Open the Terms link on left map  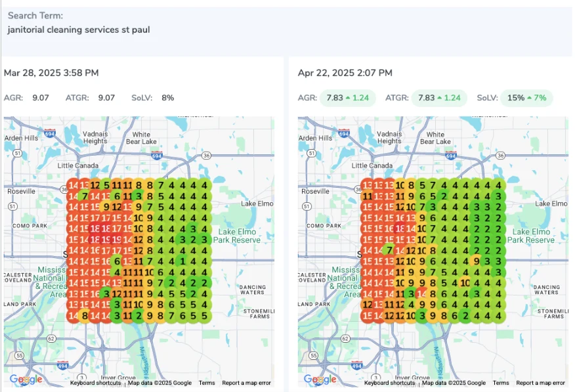tap(207, 383)
